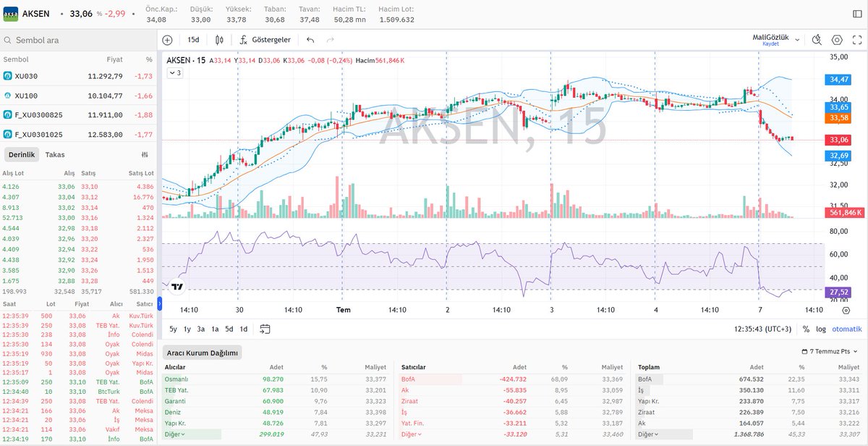This screenshot has height=446, width=868.
Task: Click the 27,52 RSI value label
Action: pyautogui.click(x=839, y=293)
